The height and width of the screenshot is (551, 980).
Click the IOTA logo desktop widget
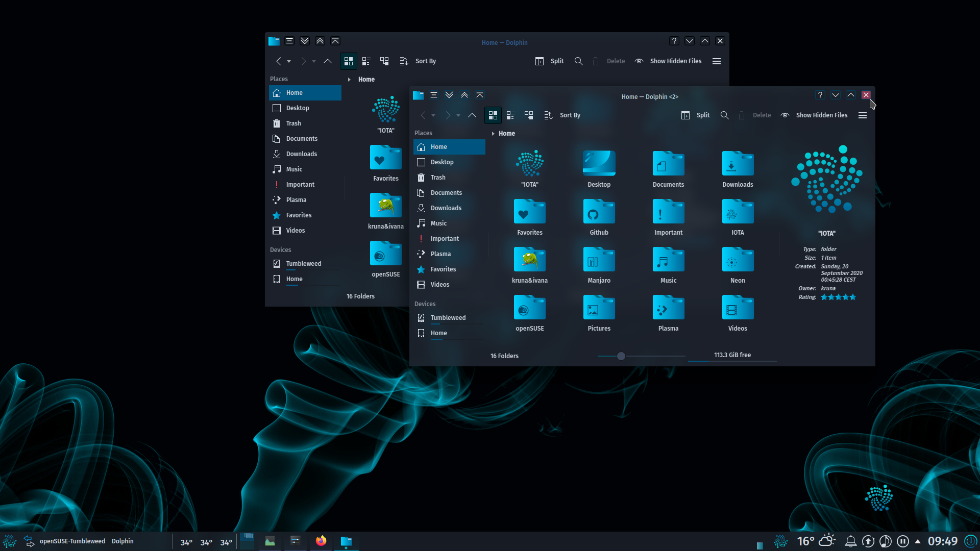pos(879,498)
